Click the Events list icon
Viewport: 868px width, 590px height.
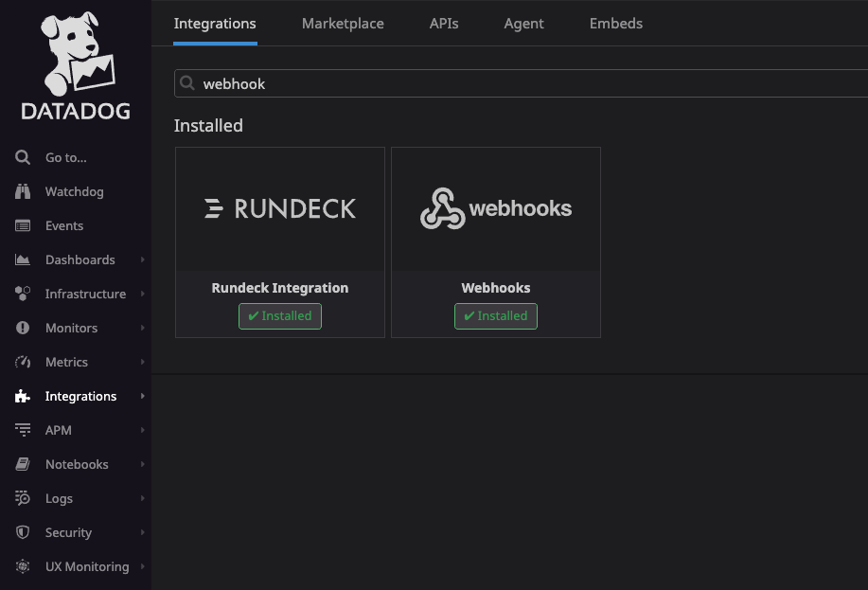tap(23, 225)
